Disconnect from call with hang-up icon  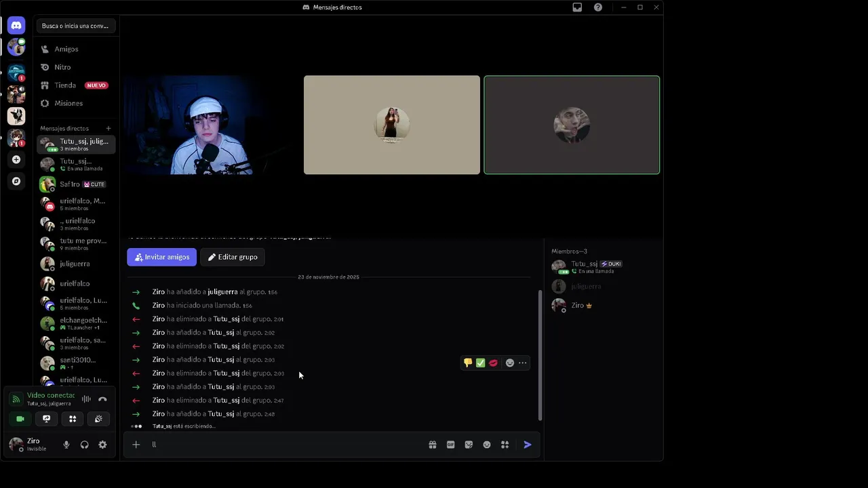point(102,399)
